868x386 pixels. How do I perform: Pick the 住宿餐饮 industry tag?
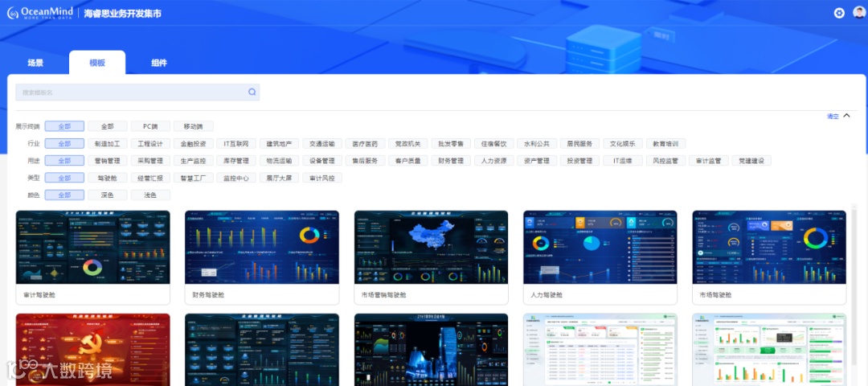pos(493,143)
